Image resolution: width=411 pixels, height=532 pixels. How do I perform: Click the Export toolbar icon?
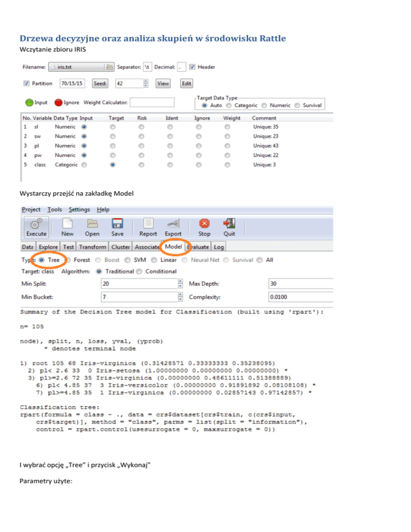click(x=173, y=223)
